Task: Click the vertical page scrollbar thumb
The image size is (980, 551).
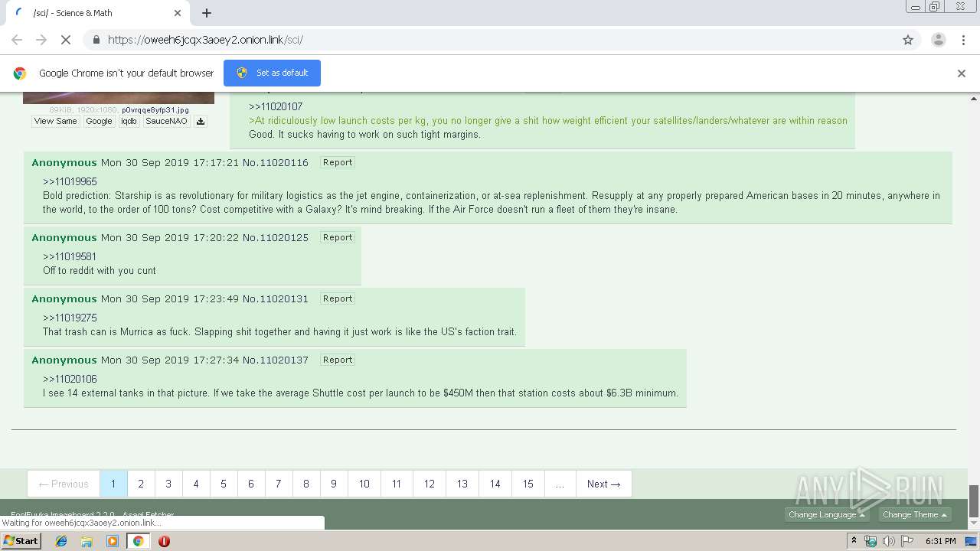Action: pos(974,501)
